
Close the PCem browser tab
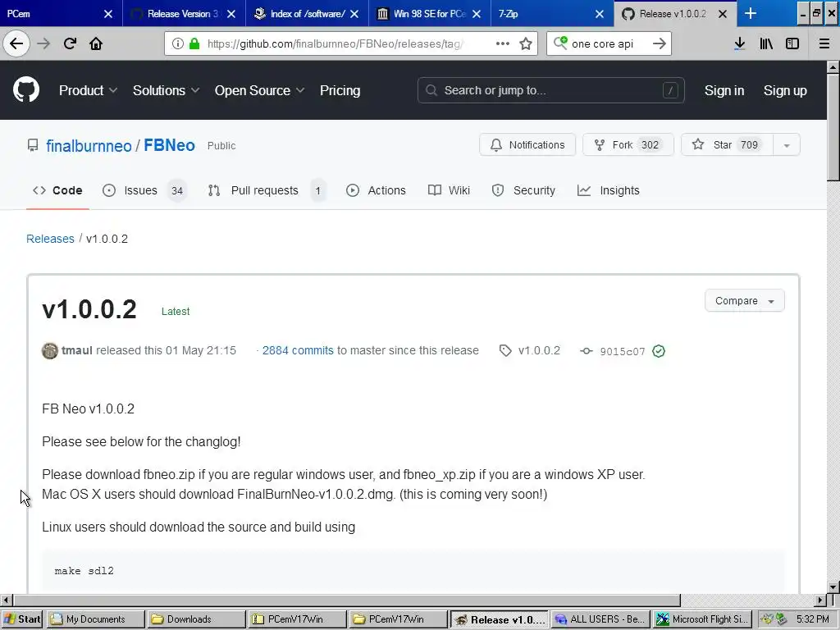[108, 14]
